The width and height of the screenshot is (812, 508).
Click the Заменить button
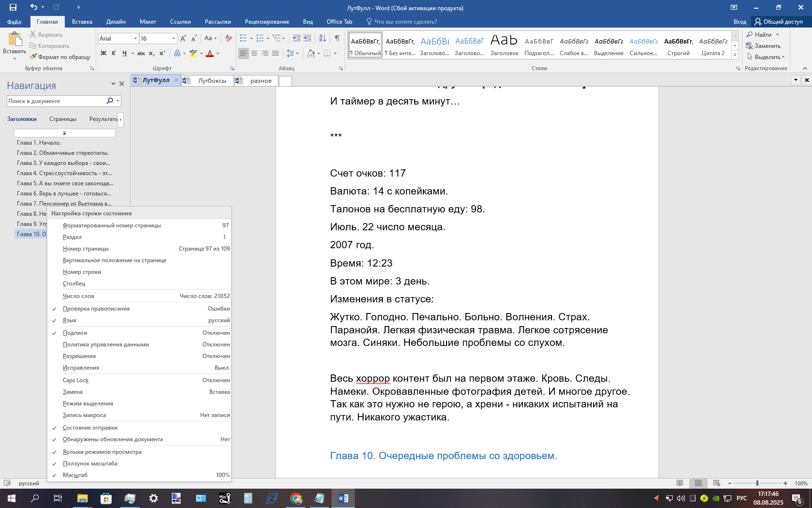767,46
